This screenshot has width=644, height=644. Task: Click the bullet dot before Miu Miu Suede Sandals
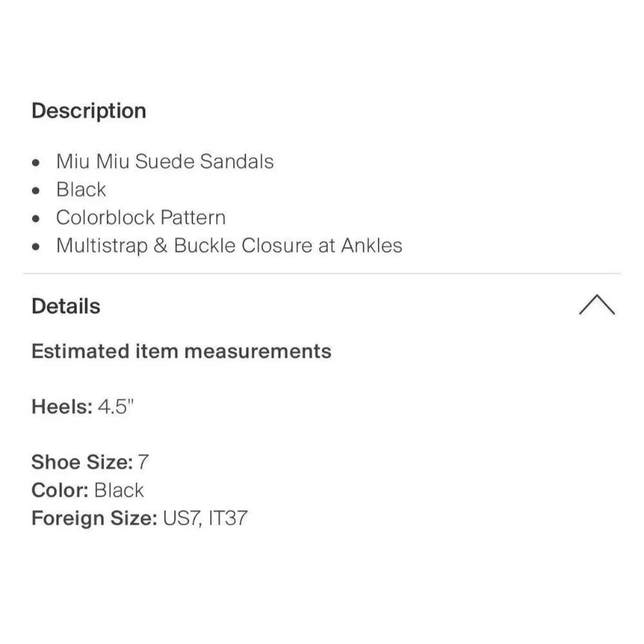(x=35, y=163)
